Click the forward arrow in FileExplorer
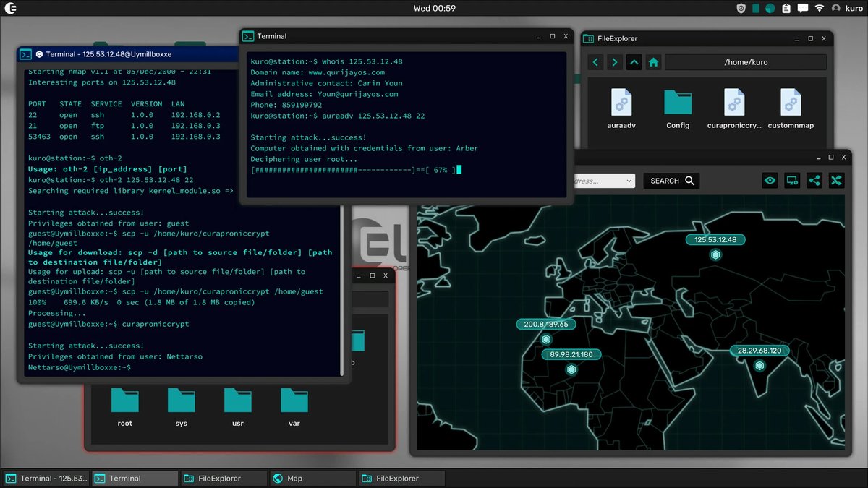The width and height of the screenshot is (868, 488). coord(615,62)
